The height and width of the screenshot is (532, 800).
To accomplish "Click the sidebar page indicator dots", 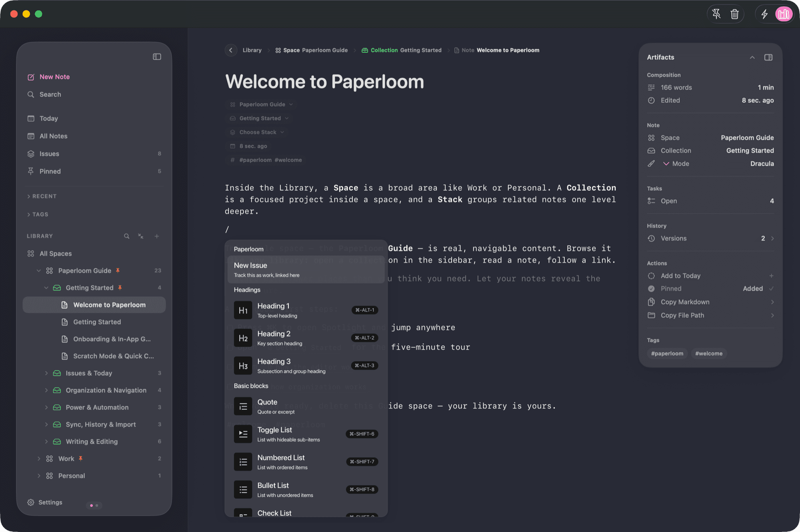I will (x=94, y=506).
